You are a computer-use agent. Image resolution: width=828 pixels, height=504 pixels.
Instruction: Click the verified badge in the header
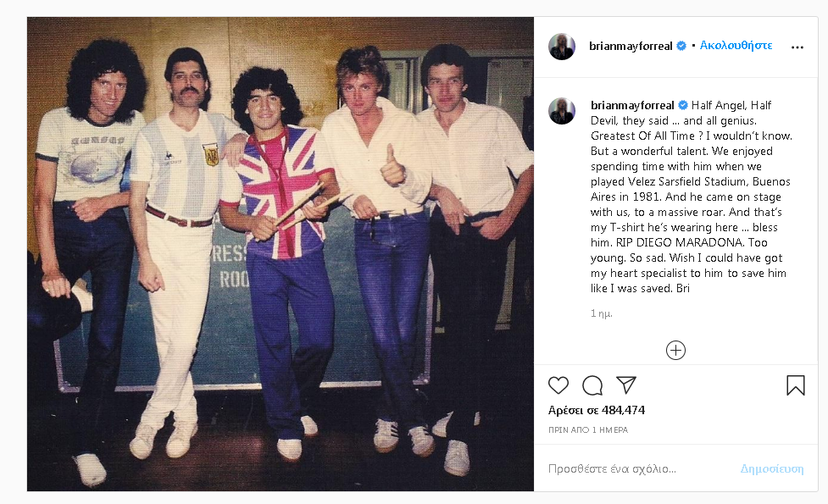click(681, 46)
